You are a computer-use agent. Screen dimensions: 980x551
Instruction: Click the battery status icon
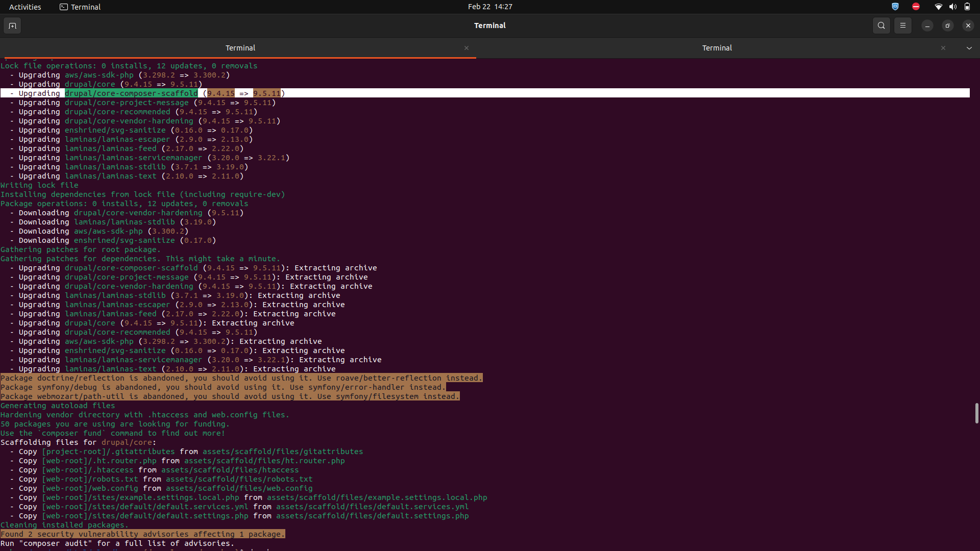click(x=967, y=7)
